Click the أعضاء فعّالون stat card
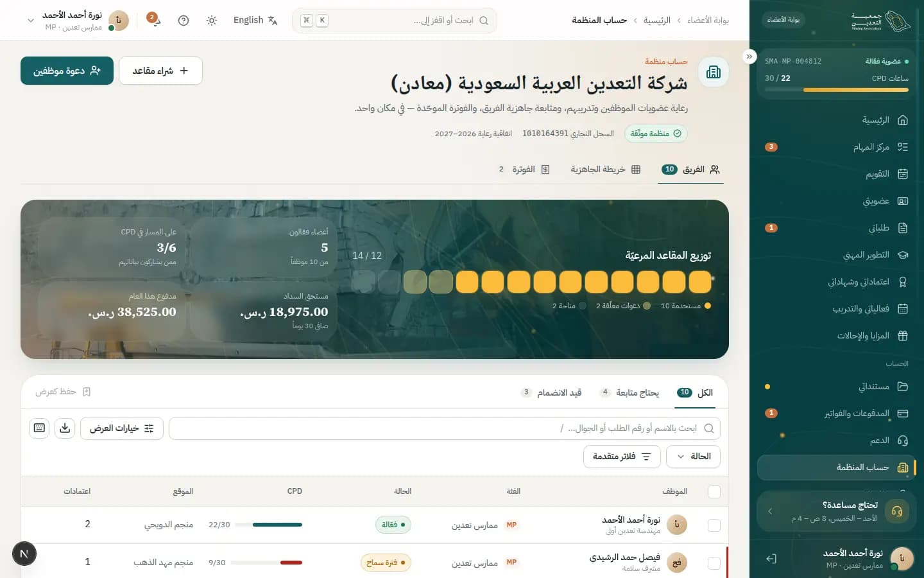This screenshot has height=578, width=924. [264, 248]
